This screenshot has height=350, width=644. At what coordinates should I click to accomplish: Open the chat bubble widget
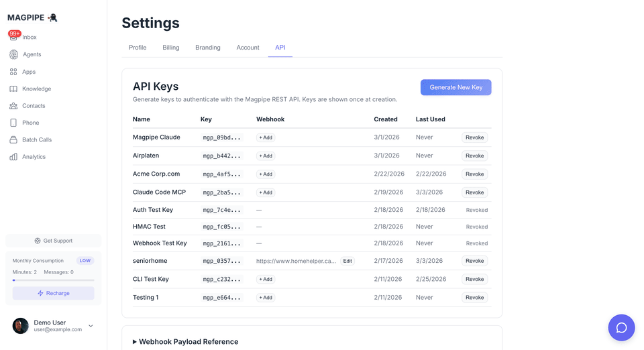[621, 327]
